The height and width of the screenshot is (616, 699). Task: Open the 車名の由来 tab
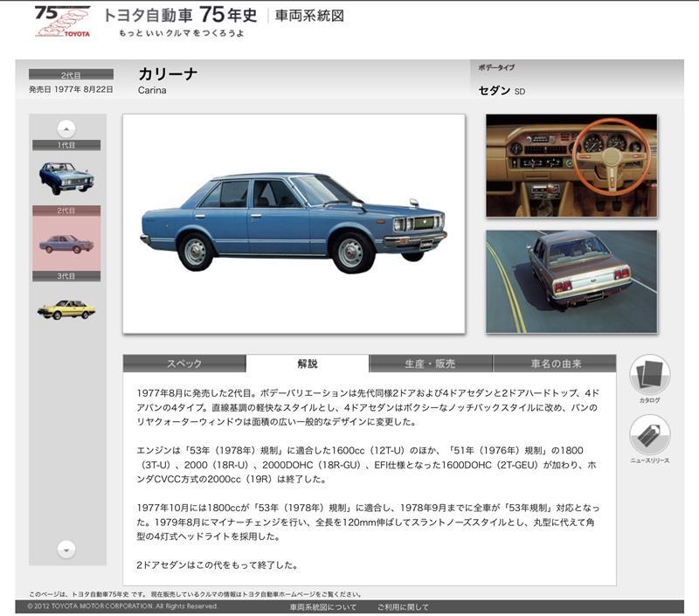click(555, 363)
